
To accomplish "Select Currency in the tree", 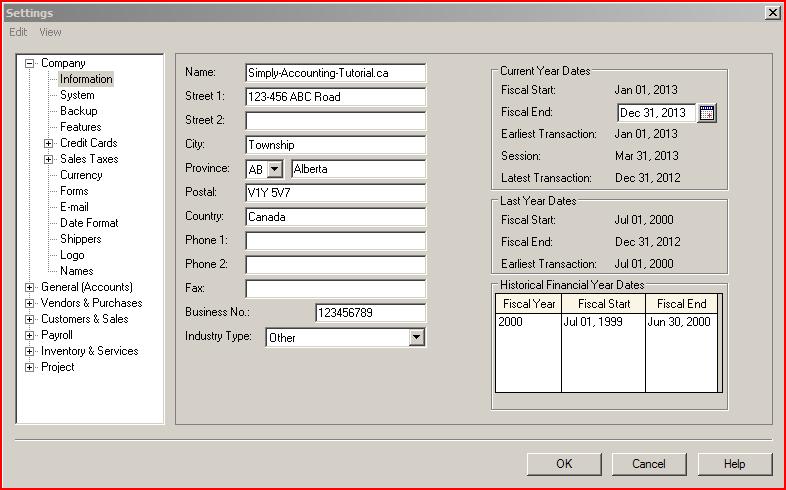I will click(81, 175).
